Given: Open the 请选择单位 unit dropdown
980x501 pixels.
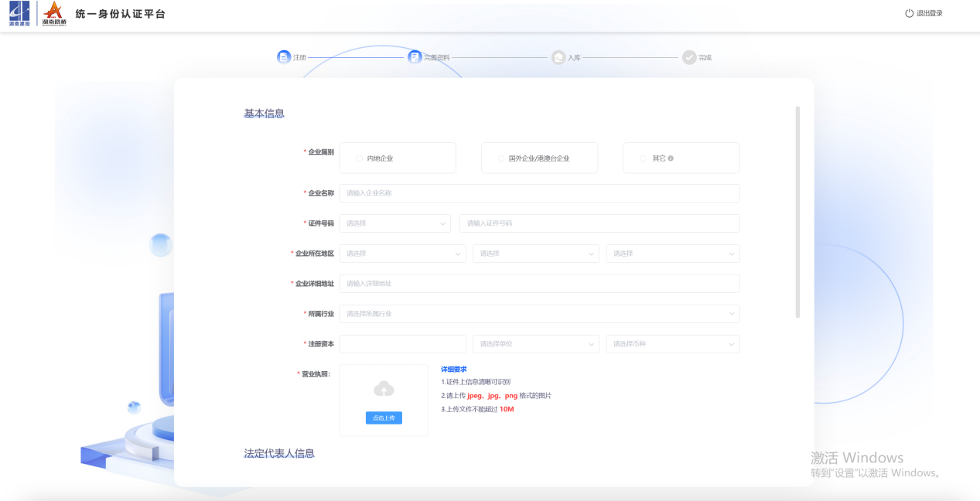Looking at the screenshot, I should click(x=536, y=344).
